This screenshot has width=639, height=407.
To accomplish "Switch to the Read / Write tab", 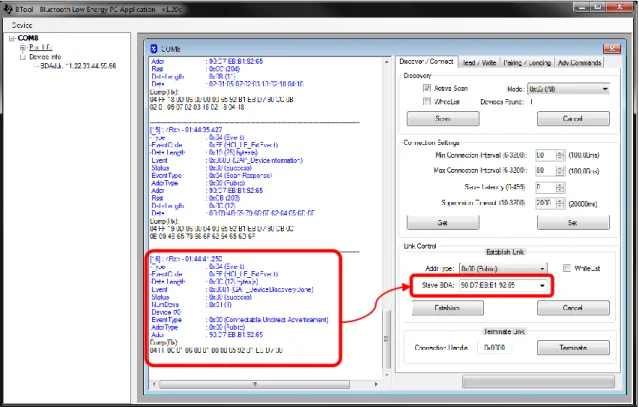I will click(x=479, y=63).
